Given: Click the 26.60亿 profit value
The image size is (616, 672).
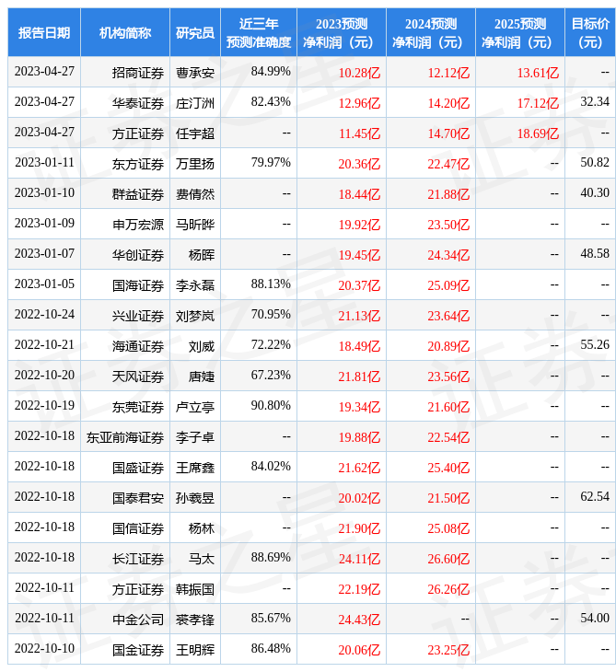Looking at the screenshot, I should click(x=448, y=560).
